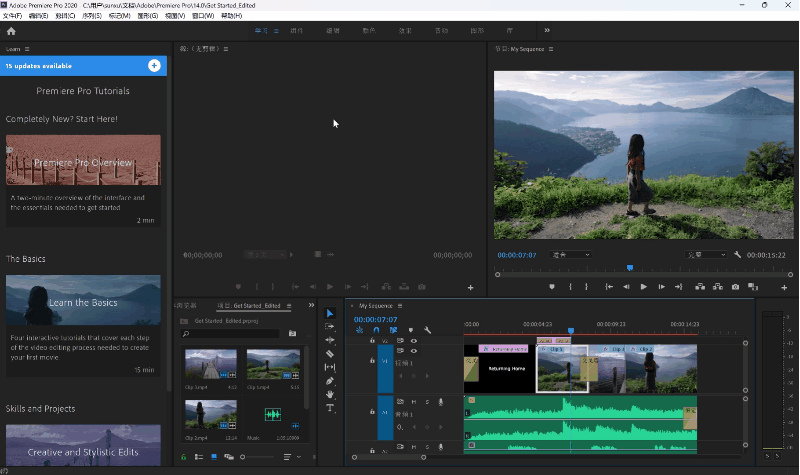Click the Program monitor playhead scrubber

(630, 268)
